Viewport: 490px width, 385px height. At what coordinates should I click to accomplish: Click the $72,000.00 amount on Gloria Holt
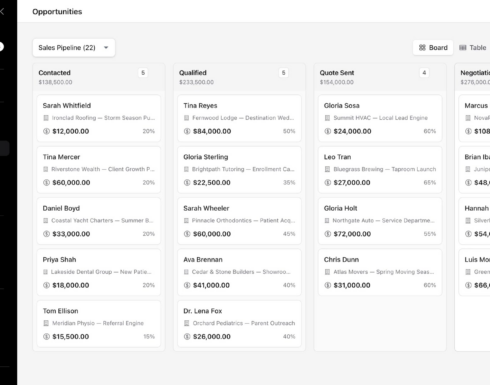(352, 234)
